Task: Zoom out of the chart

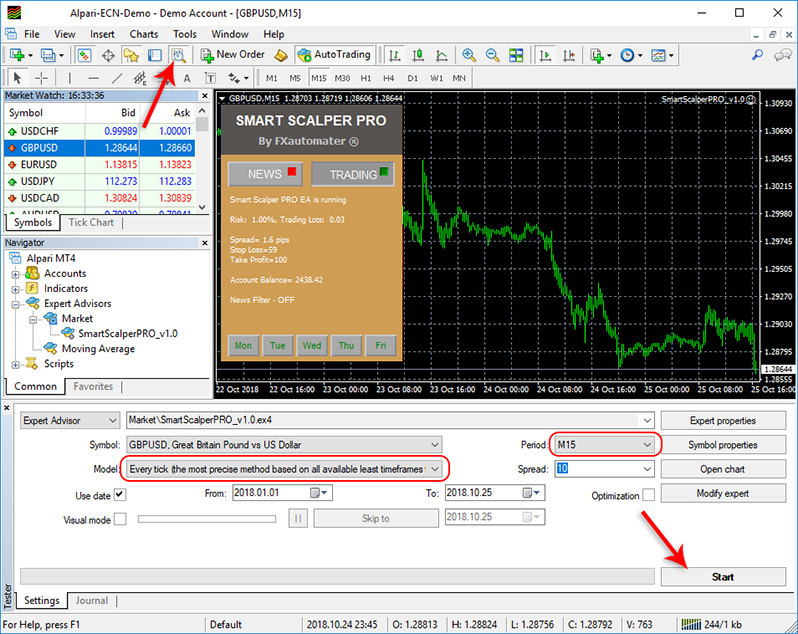Action: tap(492, 55)
